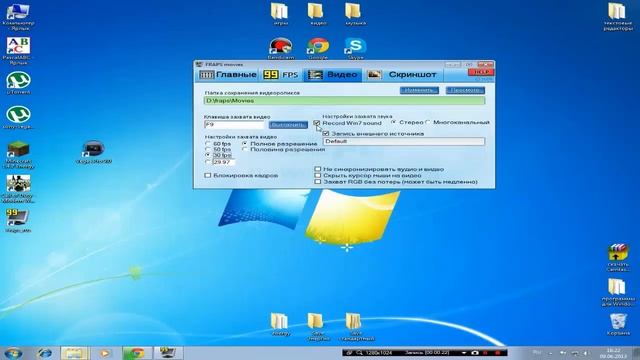Open the текстовые редакторы folder
This screenshot has height=360, width=640.
coord(618,16)
